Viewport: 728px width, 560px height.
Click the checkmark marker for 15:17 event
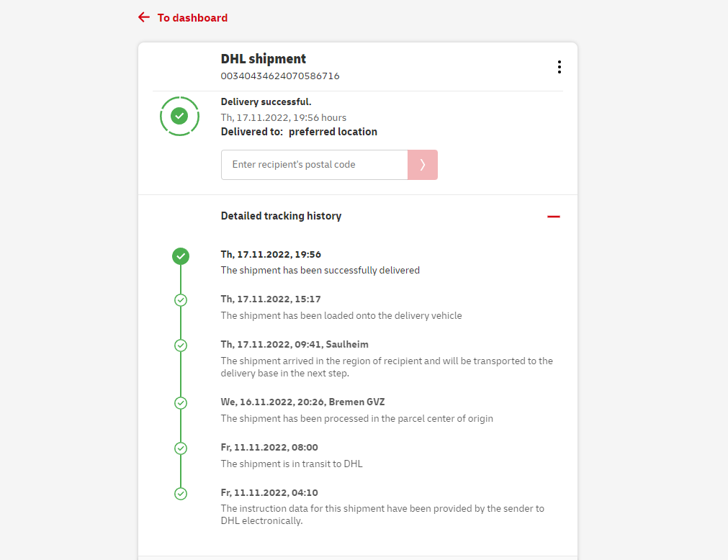click(181, 300)
